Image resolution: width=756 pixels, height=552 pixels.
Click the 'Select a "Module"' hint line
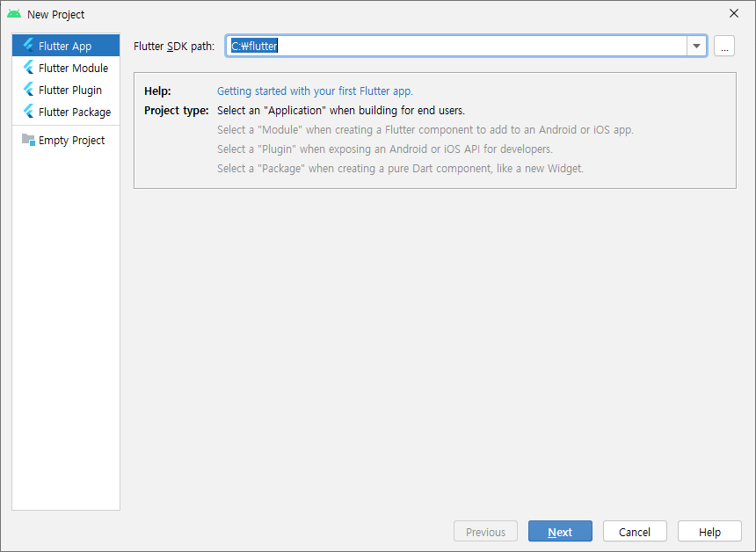click(425, 130)
